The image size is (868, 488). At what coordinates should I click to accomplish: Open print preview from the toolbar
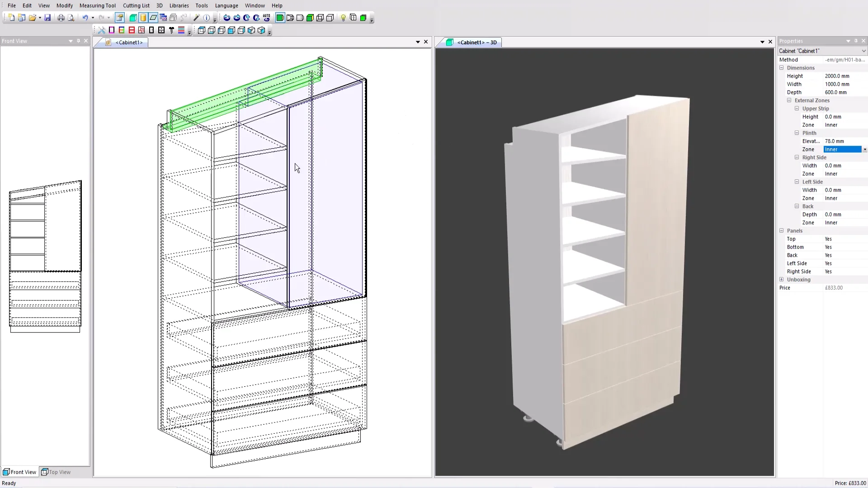71,18
